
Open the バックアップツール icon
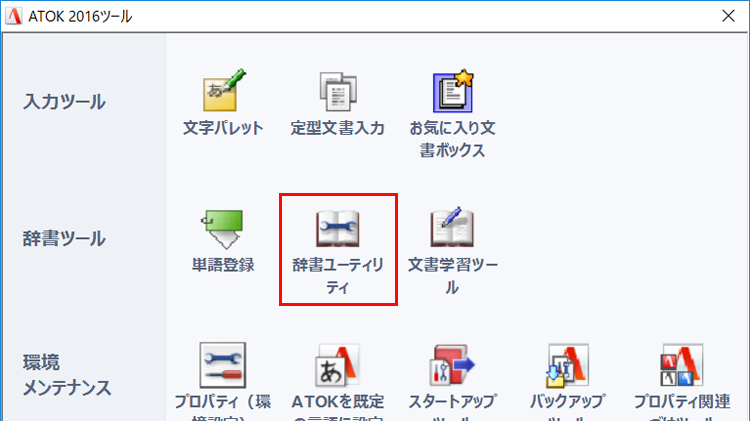567,366
